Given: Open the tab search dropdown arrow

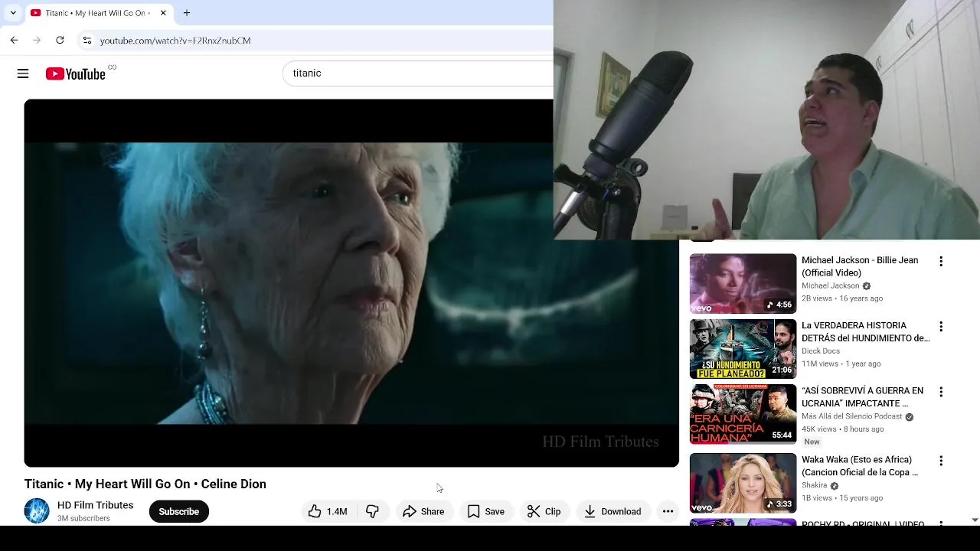Looking at the screenshot, I should coord(13,13).
